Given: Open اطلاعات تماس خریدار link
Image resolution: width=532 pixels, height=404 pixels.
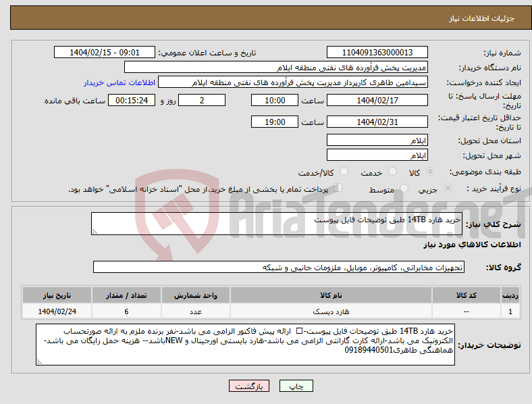Looking at the screenshot, I should pos(119,82).
